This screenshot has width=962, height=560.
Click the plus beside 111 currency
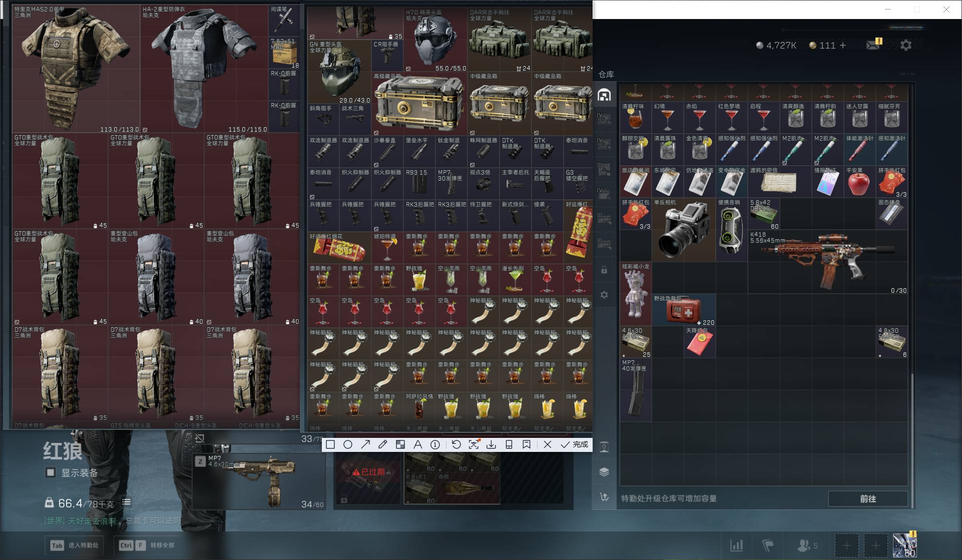pos(843,45)
